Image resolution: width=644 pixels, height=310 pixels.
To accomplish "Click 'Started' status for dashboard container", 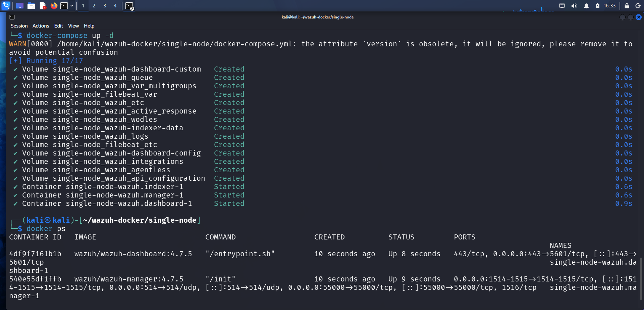I will (x=229, y=204).
